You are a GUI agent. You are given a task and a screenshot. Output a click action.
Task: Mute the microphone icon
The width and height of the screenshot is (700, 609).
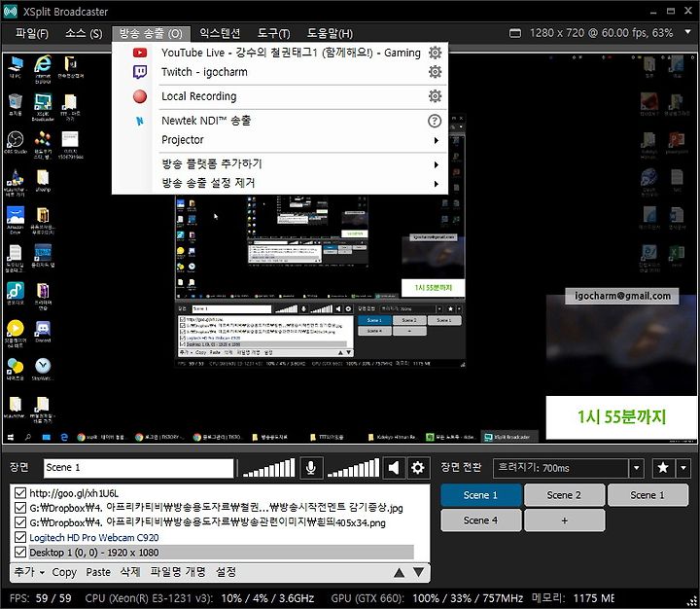tap(311, 468)
